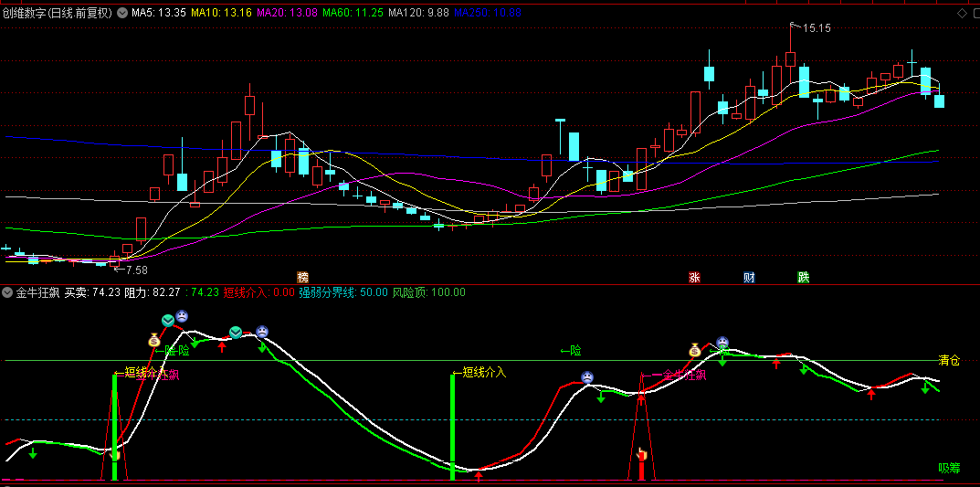
Task: Click the tall green bar under middle 短线介入
Action: tap(452, 428)
